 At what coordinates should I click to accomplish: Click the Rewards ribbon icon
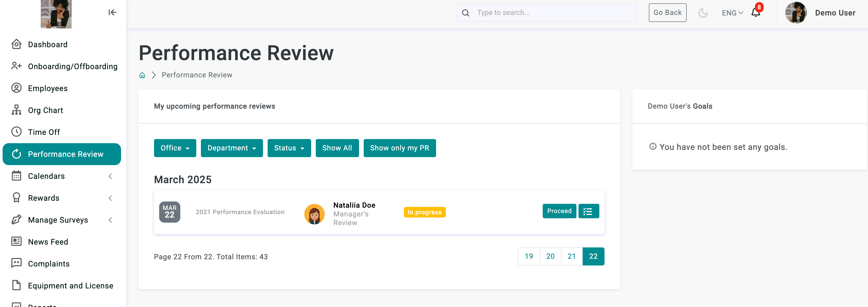16,198
